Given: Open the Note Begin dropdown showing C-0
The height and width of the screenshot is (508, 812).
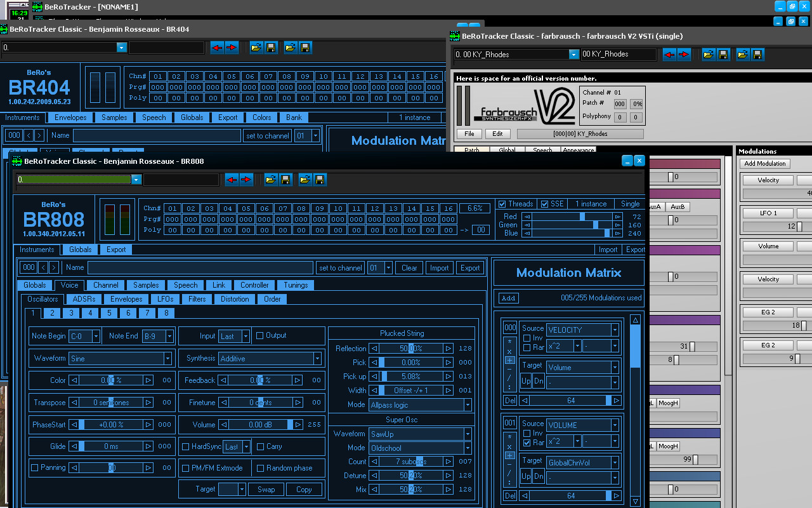Looking at the screenshot, I should click(x=84, y=336).
